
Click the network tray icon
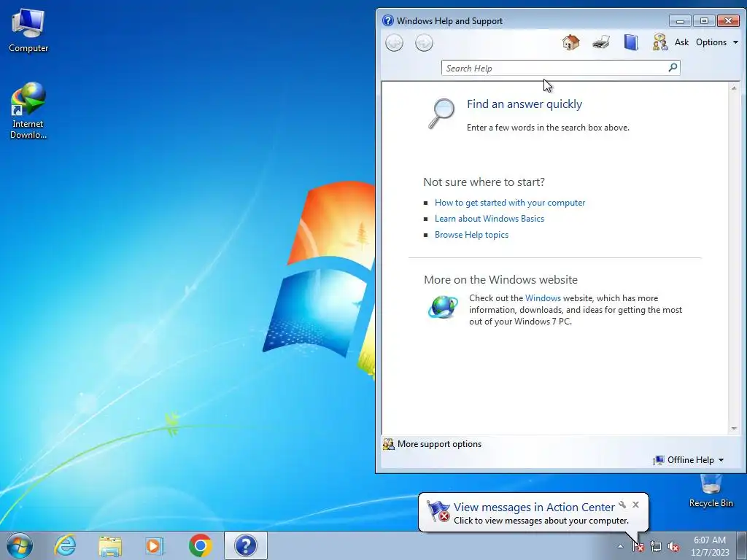(x=656, y=547)
